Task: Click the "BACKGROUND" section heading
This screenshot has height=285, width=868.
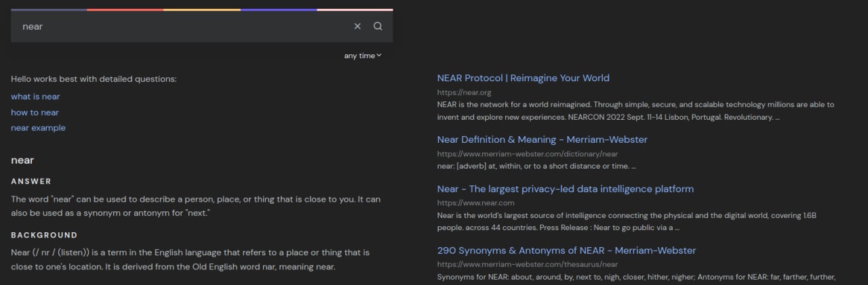Action: coord(44,235)
